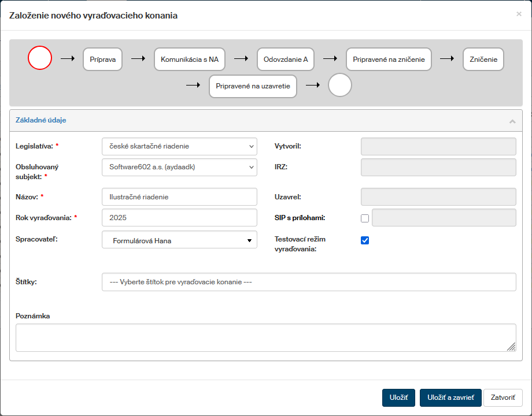The width and height of the screenshot is (532, 416).
Task: Click the red start circle in workflow
Action: [x=40, y=58]
